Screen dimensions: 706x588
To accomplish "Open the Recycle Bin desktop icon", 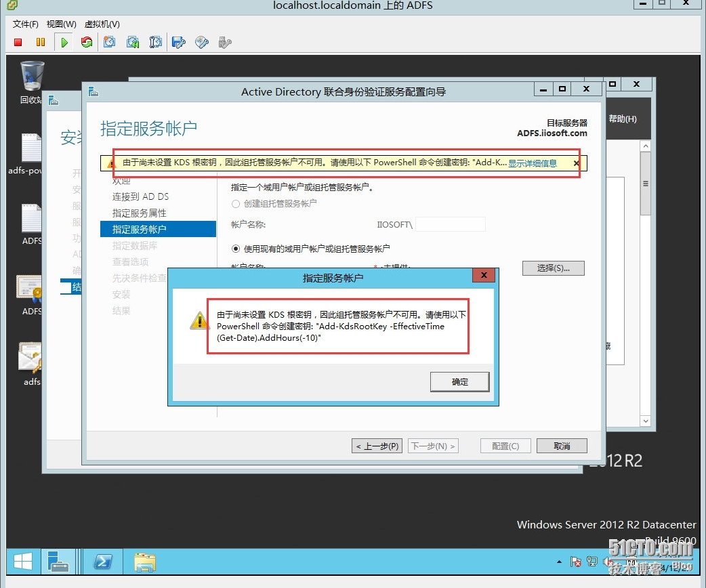I will [x=32, y=83].
